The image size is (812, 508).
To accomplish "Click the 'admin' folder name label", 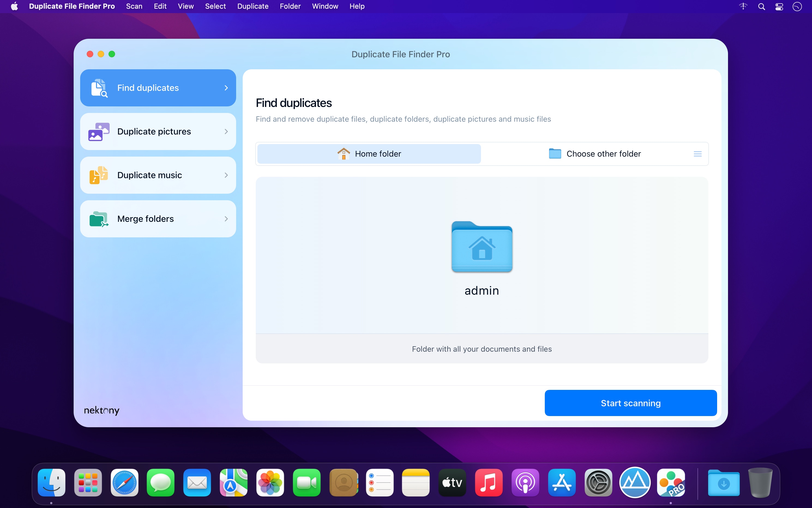I will [482, 290].
